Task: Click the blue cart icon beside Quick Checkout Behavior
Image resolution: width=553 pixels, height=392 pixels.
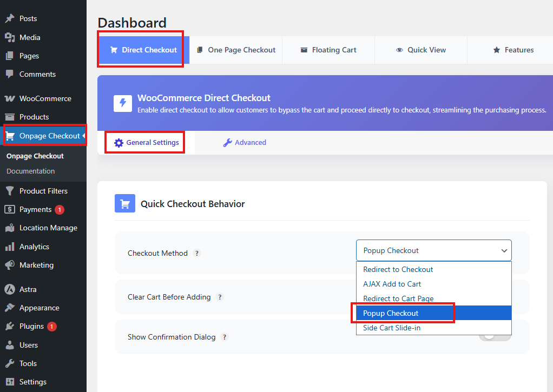Action: click(125, 203)
